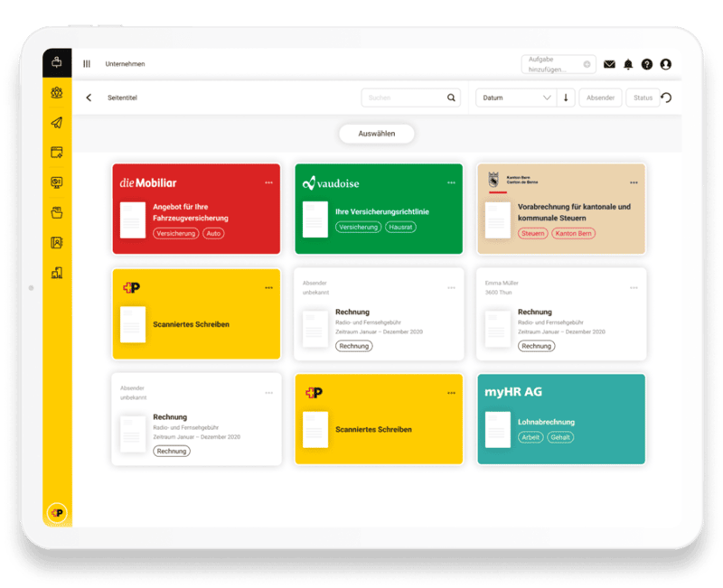This screenshot has width=723, height=588.
Task: Open the three-dot menu on vaudoise card
Action: coord(451,182)
